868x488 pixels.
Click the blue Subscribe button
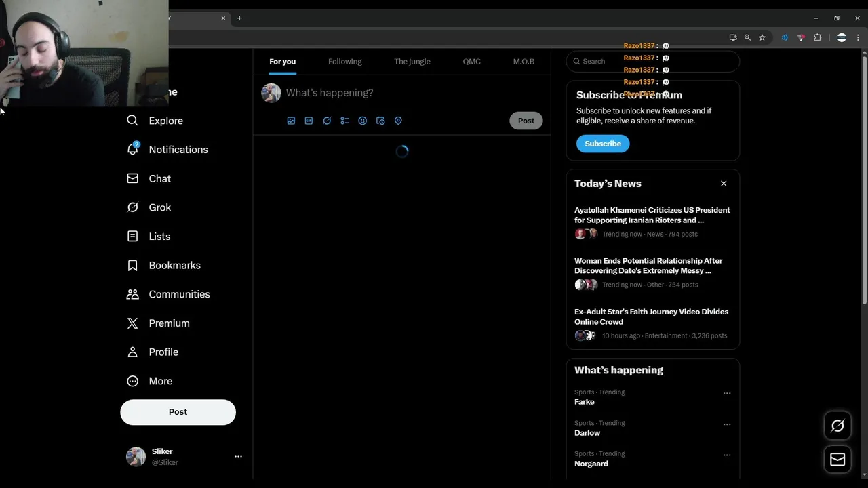pos(603,144)
